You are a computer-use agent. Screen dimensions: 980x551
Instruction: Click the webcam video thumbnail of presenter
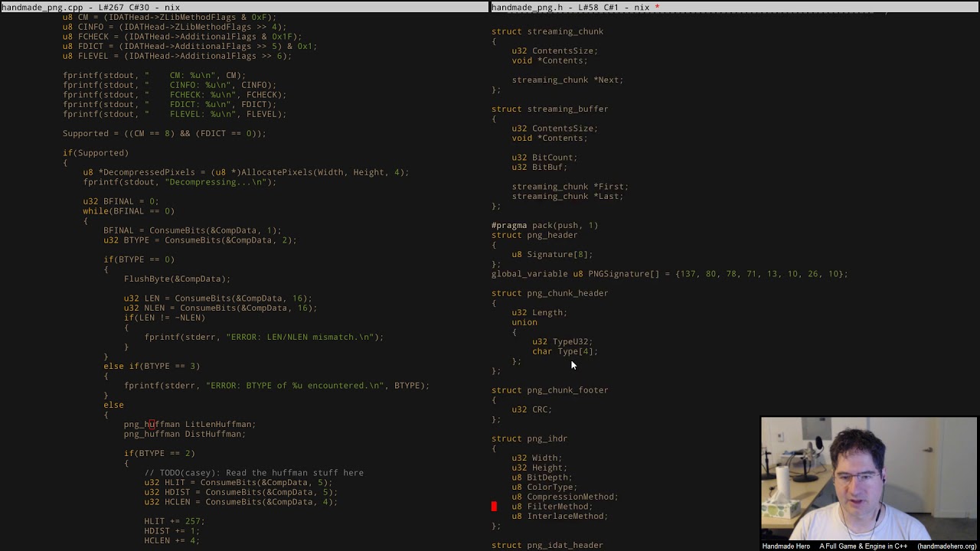click(869, 478)
